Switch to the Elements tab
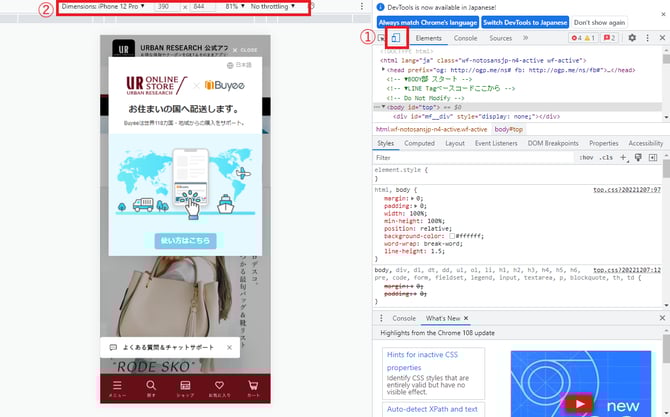Image resolution: width=670 pixels, height=417 pixels. tap(429, 38)
